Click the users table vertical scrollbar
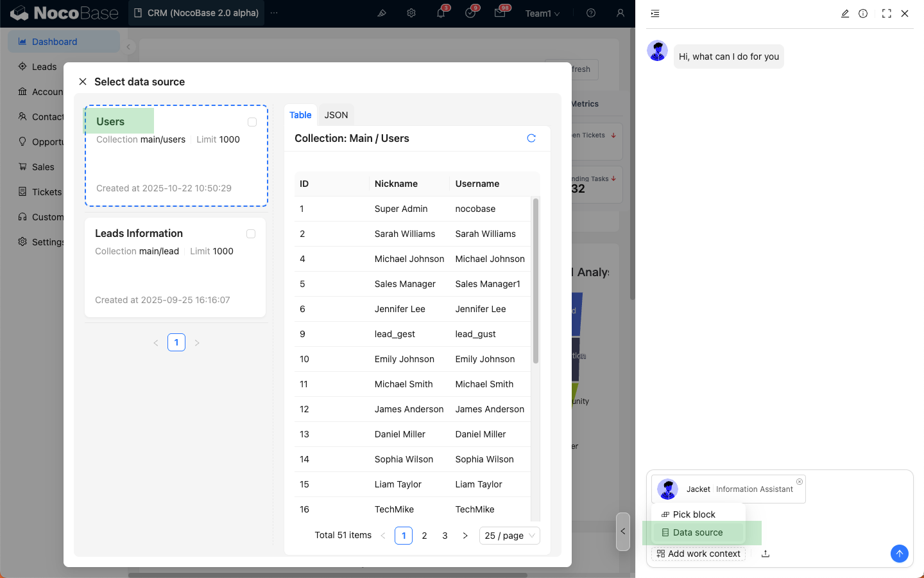924x578 pixels. point(535,281)
